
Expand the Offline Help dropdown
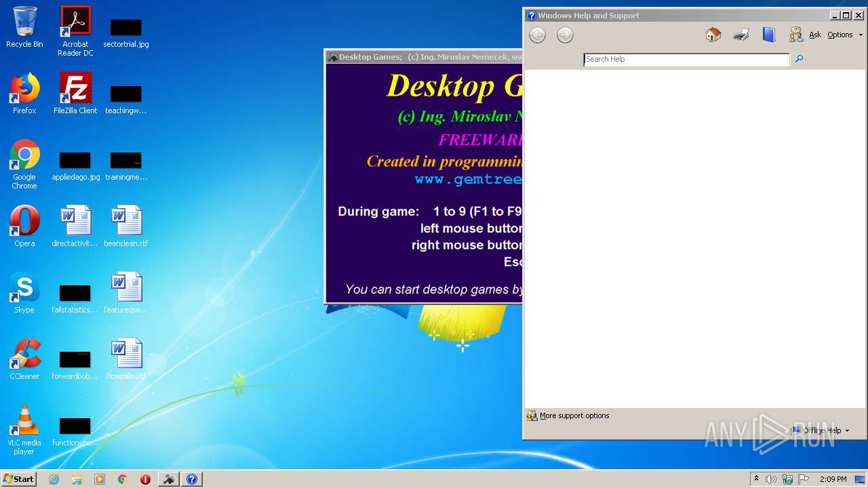point(821,430)
